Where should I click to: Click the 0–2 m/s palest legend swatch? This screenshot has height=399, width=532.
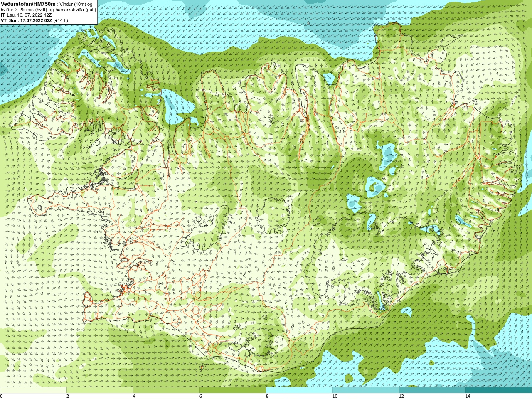33,390
